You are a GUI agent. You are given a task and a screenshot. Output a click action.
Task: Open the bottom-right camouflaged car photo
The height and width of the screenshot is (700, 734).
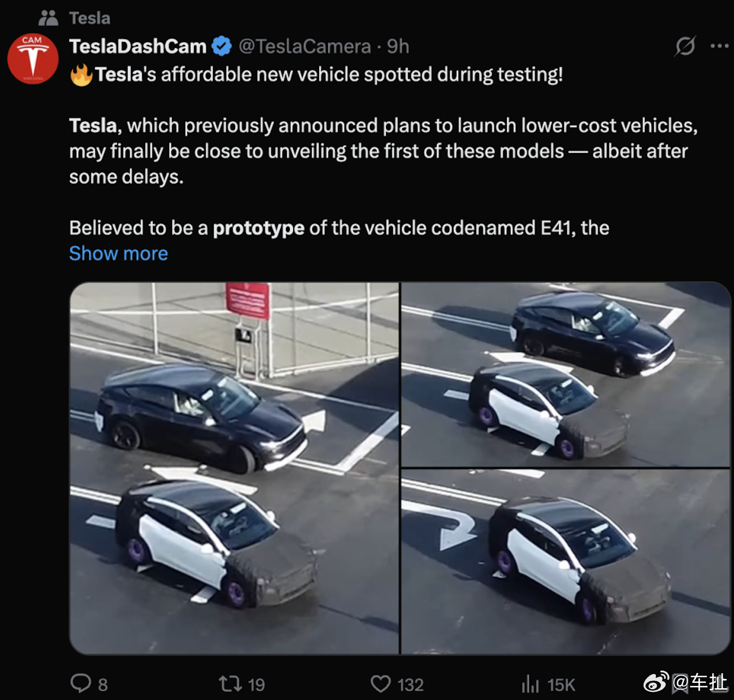coord(565,562)
